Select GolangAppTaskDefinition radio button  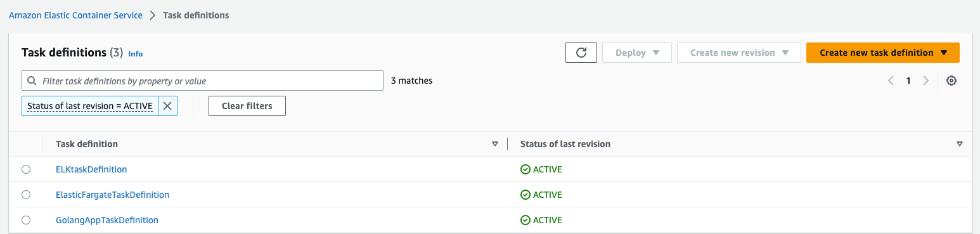tap(26, 220)
